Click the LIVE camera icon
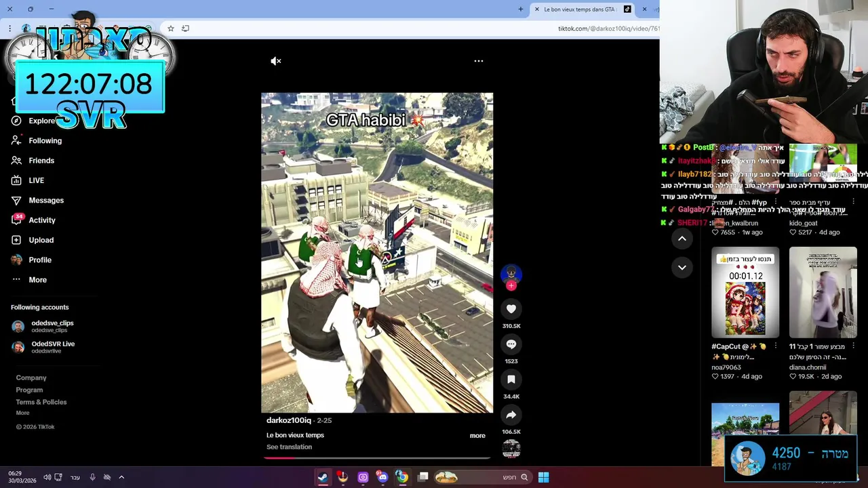This screenshot has height=488, width=868. click(16, 181)
